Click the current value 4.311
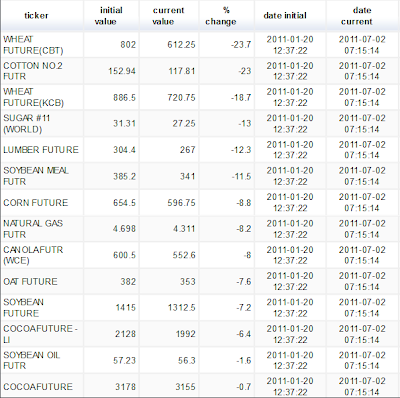The height and width of the screenshot is (398, 400). (184, 229)
